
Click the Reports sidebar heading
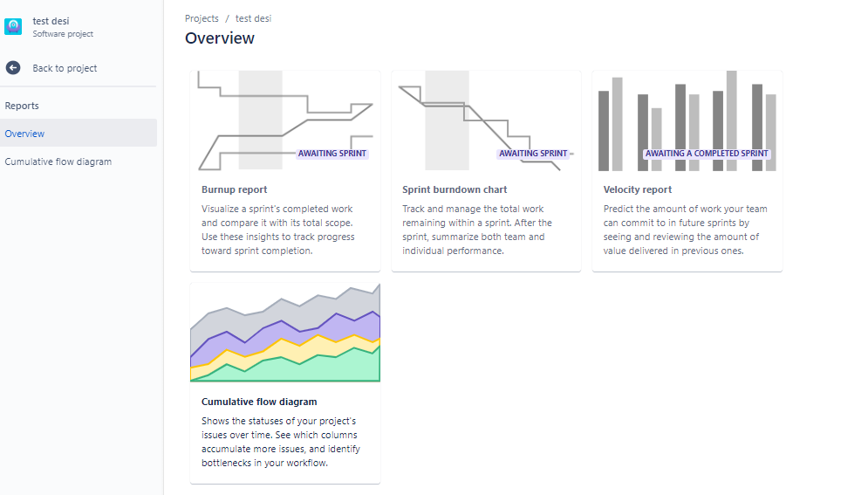22,106
